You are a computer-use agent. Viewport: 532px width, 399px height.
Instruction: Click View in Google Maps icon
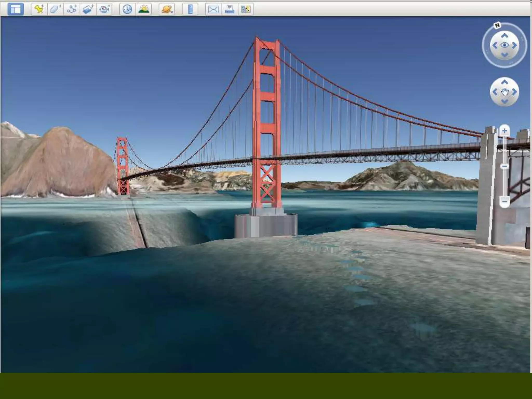pos(246,10)
